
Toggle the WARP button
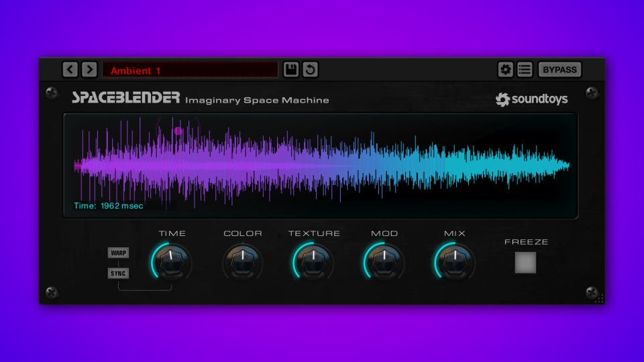(118, 253)
